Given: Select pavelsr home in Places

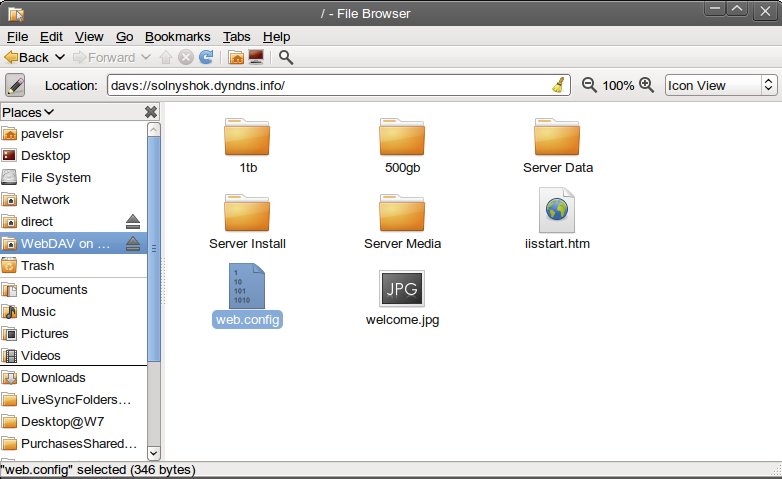Looking at the screenshot, I should (73, 134).
